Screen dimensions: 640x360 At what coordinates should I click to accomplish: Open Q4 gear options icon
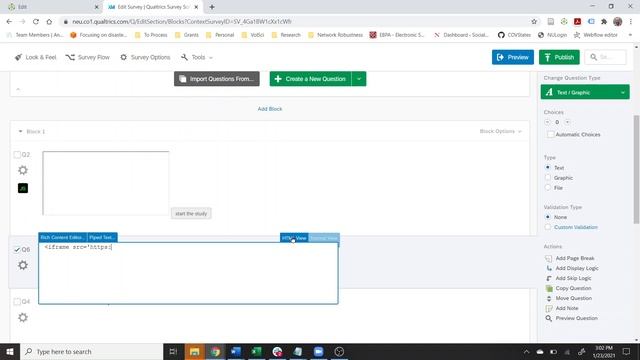point(23,317)
